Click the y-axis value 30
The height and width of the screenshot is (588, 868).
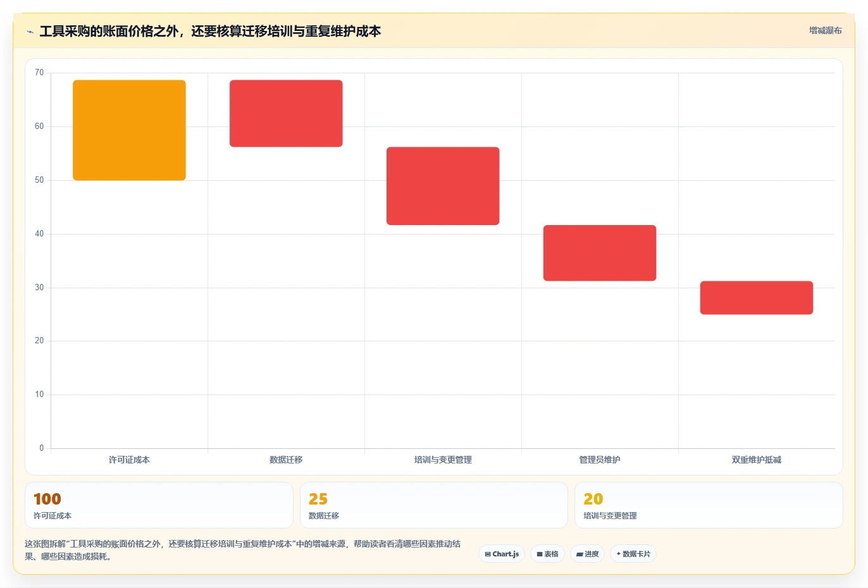pos(39,288)
